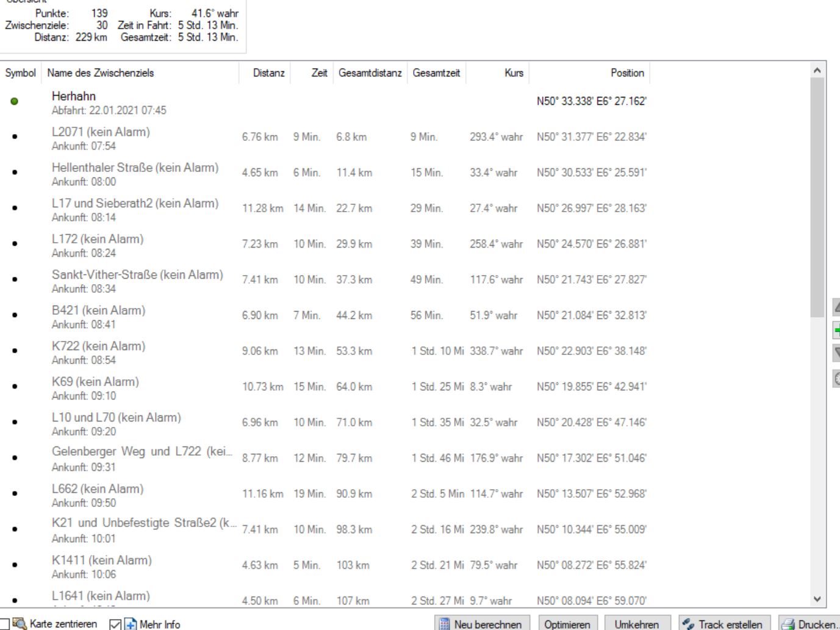Image resolution: width=840 pixels, height=630 pixels.
Task: Sort by the Distanz column header
Action: pos(268,73)
